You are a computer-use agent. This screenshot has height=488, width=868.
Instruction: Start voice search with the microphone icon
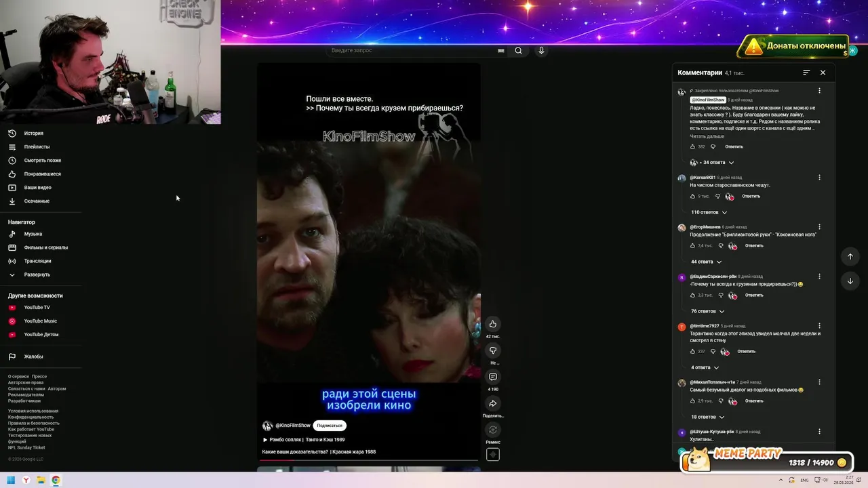pos(541,50)
